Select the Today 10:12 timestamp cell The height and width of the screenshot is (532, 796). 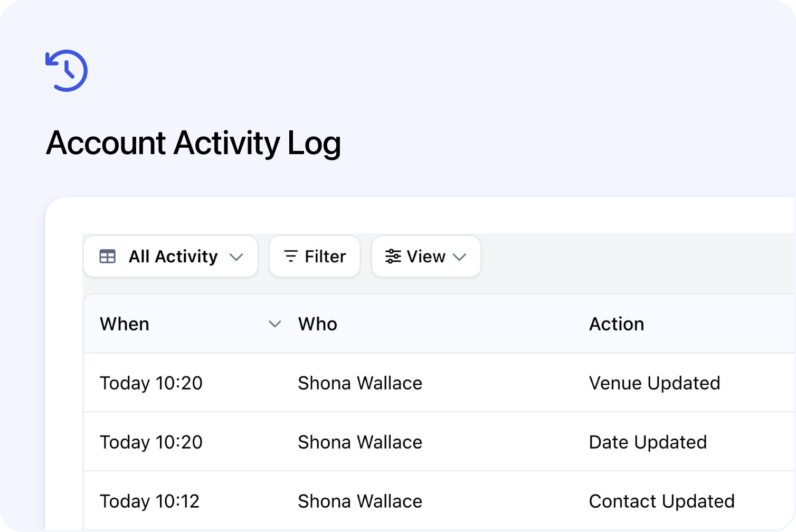tap(150, 501)
